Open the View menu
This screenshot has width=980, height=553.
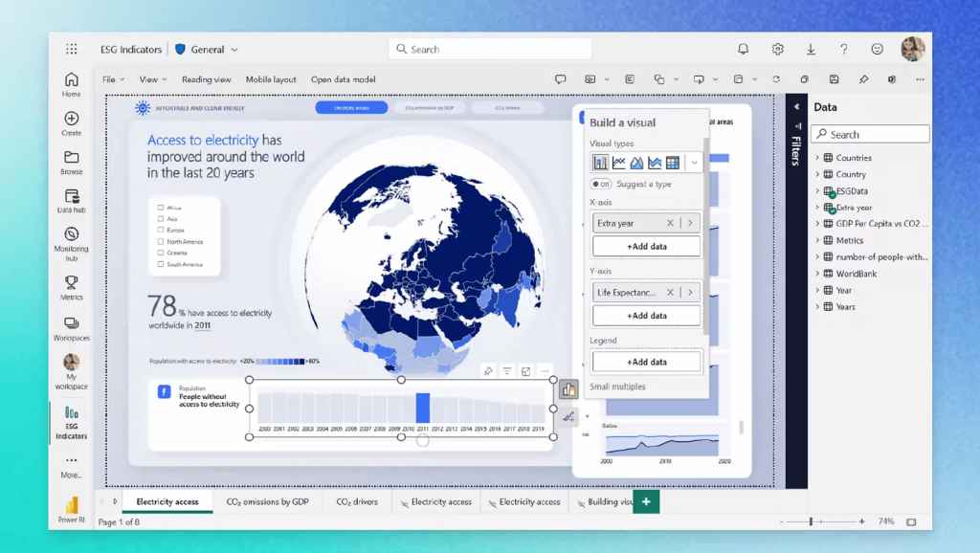[152, 79]
